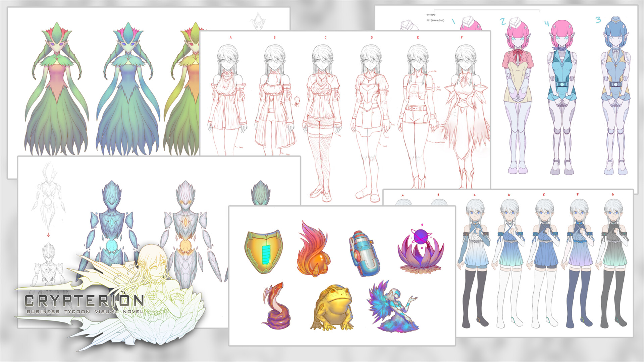Viewport: 644px width, 362px height.
Task: Click the blue winged angel icon
Action: pos(393,307)
